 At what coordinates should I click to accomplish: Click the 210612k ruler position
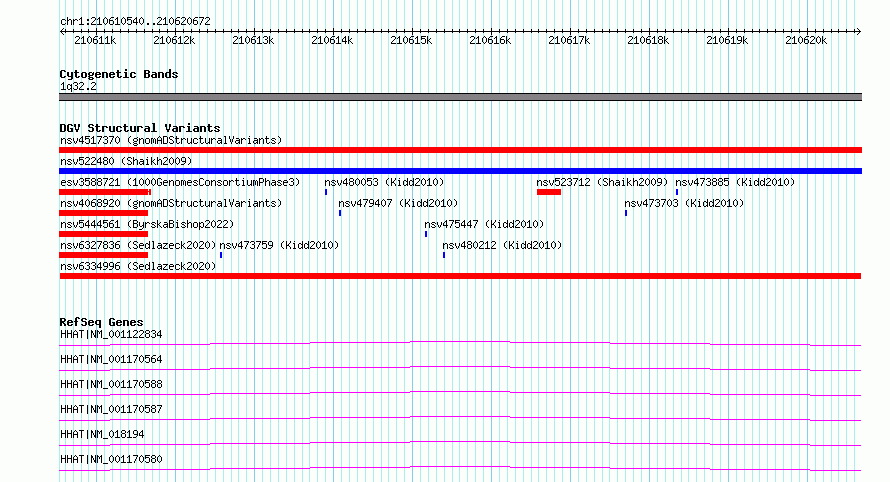(x=174, y=40)
